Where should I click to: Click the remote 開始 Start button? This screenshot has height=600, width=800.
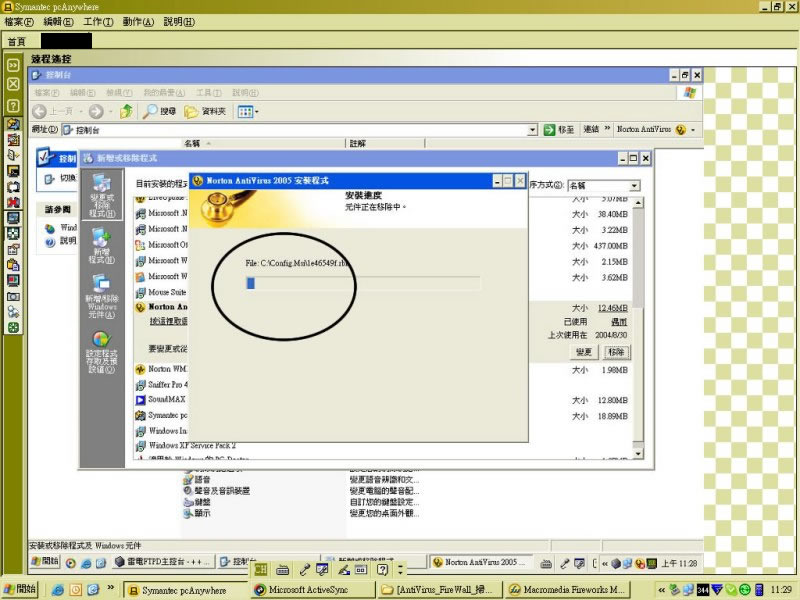pos(45,561)
